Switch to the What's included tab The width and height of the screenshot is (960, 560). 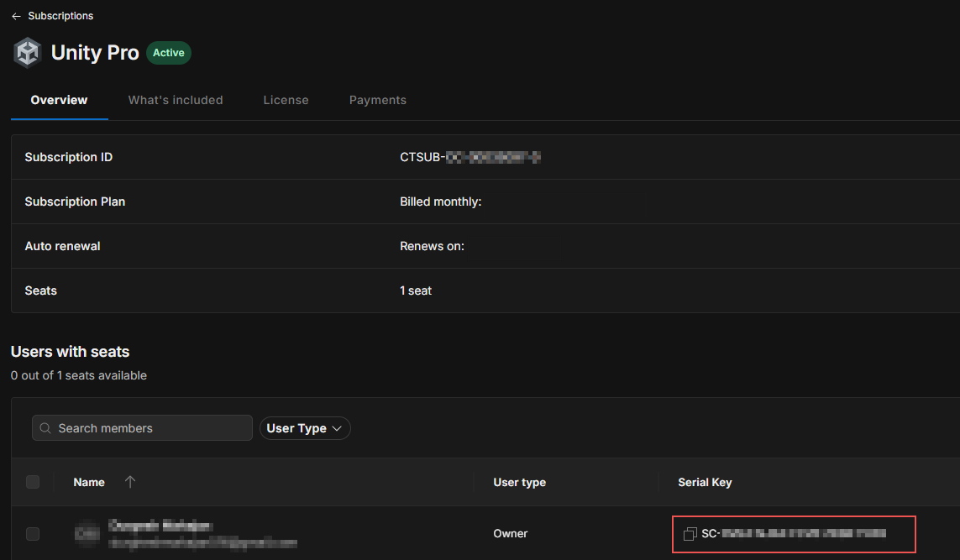[x=175, y=100]
